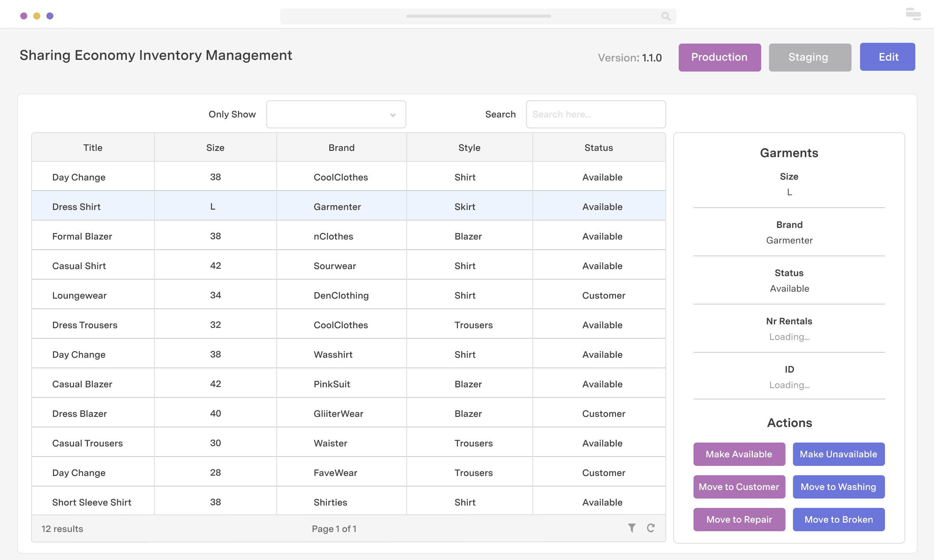This screenshot has height=560, width=934.
Task: Move the garment to Washing
Action: click(838, 487)
